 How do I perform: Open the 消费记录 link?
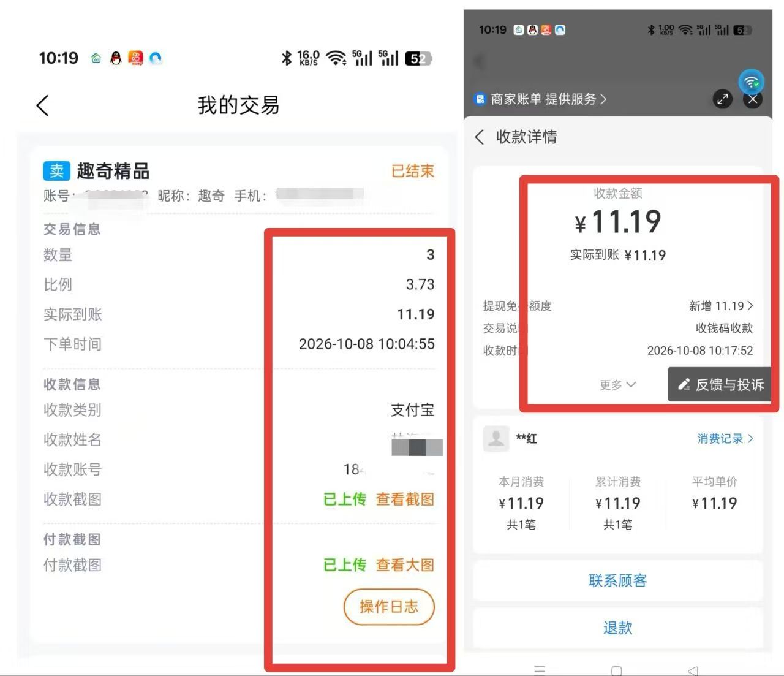725,438
